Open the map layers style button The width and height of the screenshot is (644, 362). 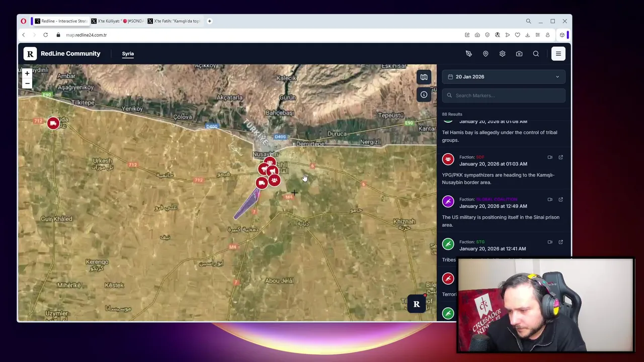424,77
